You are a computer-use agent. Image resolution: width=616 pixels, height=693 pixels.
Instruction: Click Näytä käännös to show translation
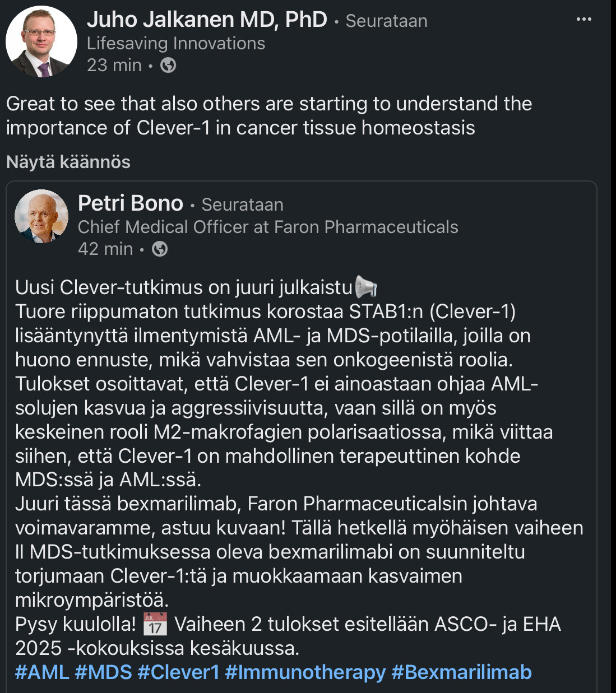tap(68, 162)
